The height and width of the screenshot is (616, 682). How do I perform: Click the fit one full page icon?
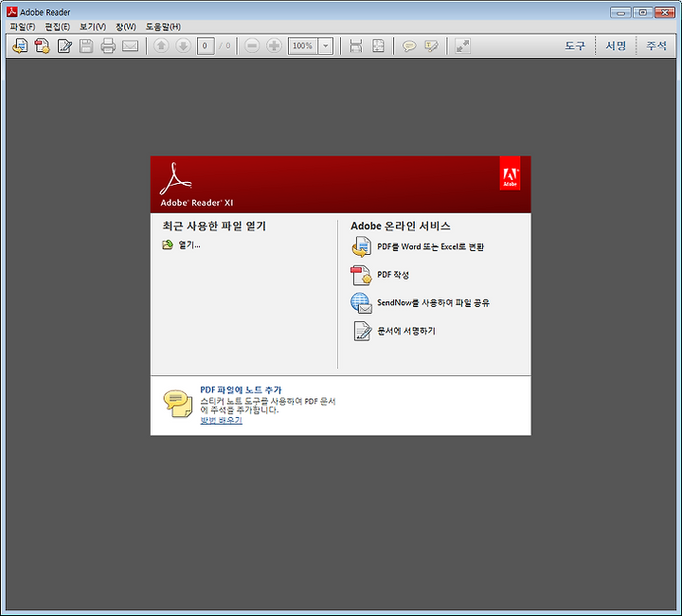click(378, 45)
